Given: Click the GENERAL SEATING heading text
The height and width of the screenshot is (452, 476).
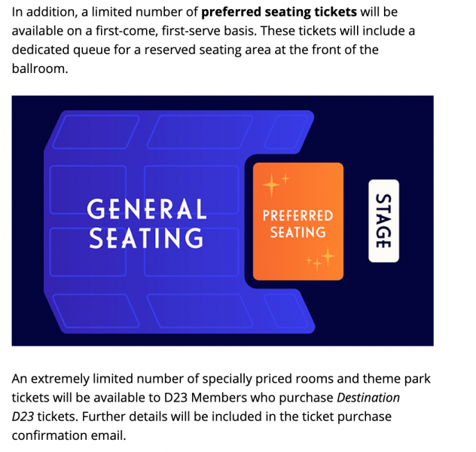Looking at the screenshot, I should click(x=147, y=223).
